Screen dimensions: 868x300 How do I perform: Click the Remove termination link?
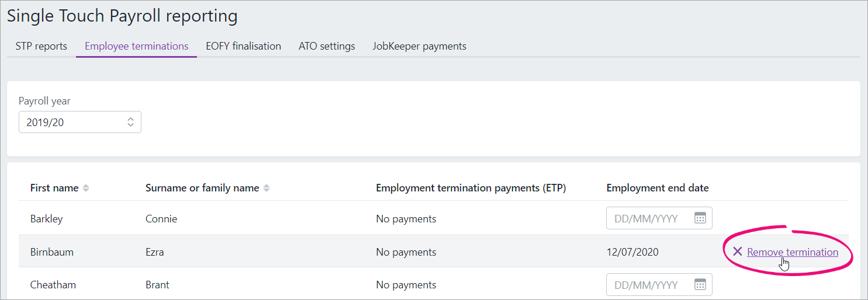[x=792, y=252]
